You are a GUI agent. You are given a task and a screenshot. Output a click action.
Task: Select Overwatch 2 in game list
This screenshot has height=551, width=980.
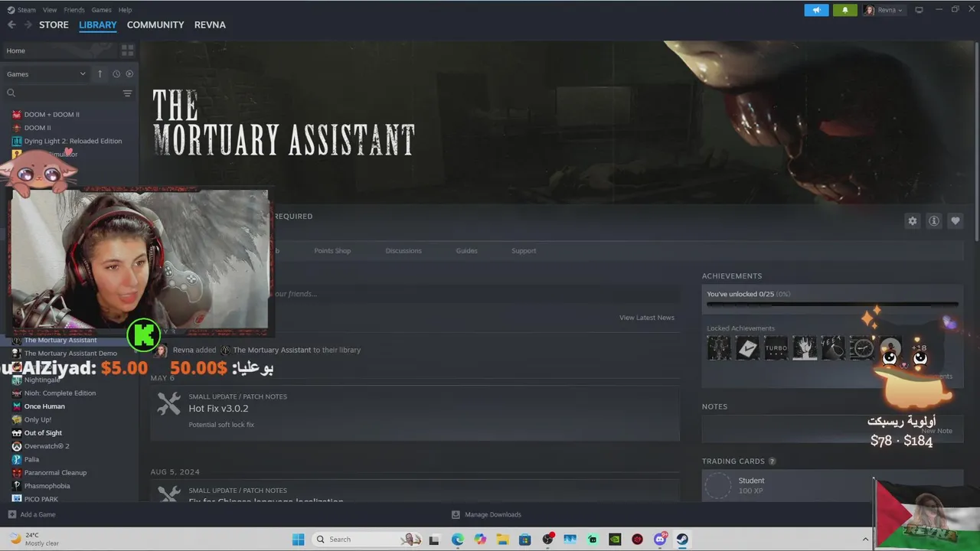tap(47, 446)
